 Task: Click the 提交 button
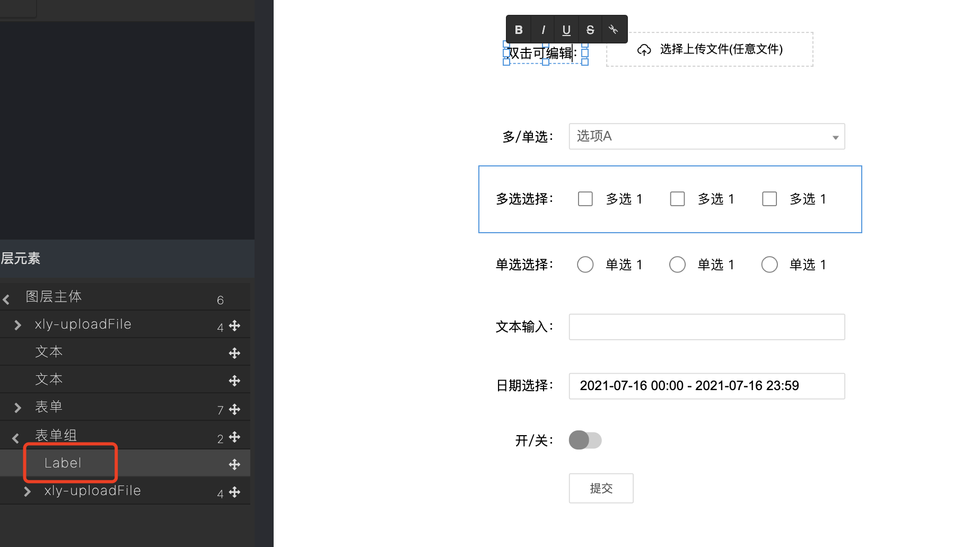click(x=601, y=488)
